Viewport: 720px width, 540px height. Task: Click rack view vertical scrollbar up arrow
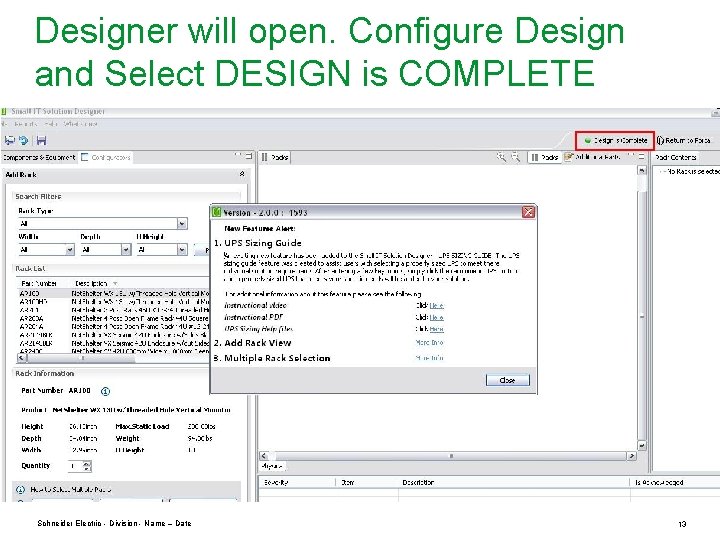point(641,171)
